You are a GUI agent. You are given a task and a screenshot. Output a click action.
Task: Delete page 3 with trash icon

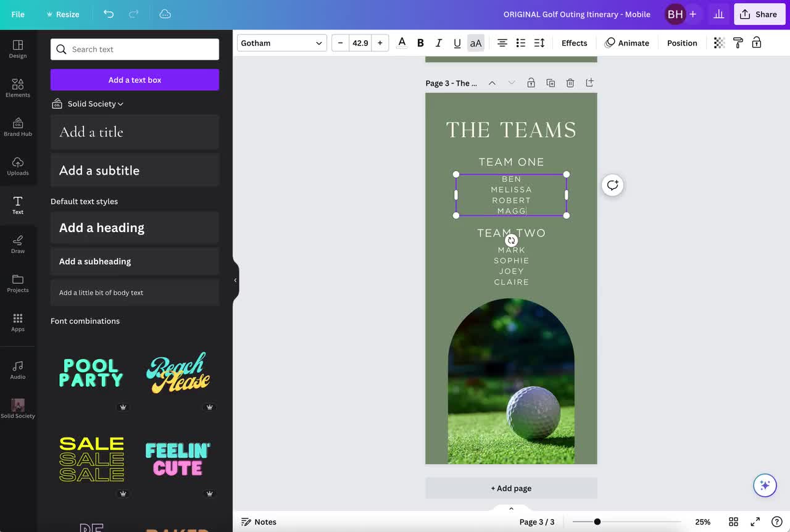[570, 83]
